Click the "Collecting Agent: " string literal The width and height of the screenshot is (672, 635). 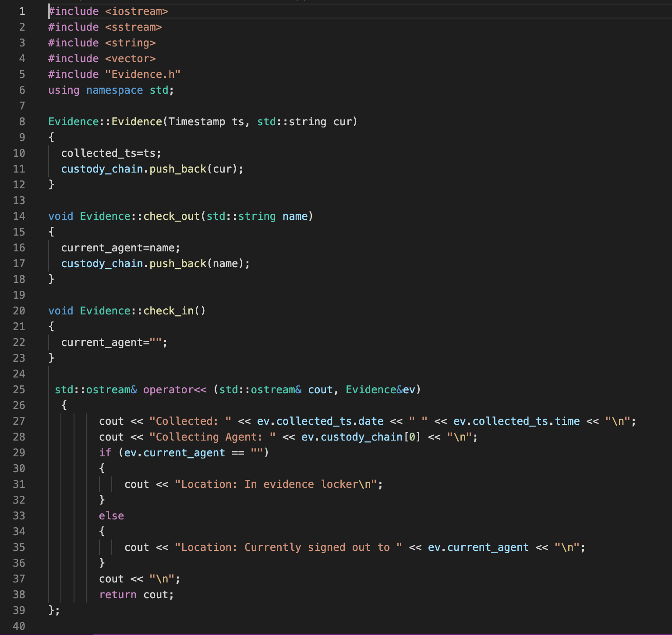(x=213, y=437)
